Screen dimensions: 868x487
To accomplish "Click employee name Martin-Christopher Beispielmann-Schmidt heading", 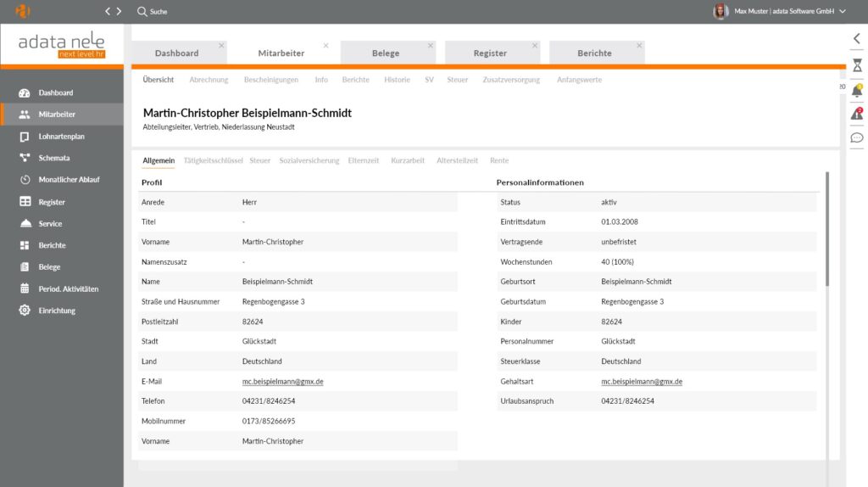I will [247, 113].
